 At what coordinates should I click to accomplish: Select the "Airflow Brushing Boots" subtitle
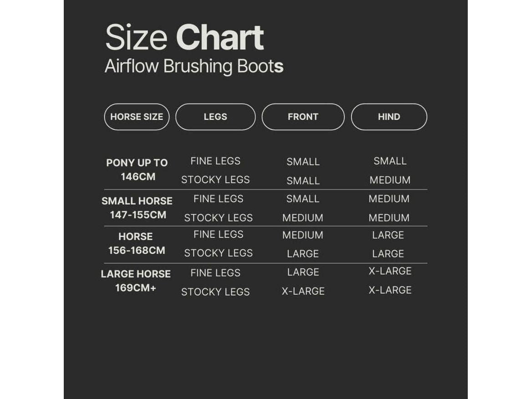194,66
